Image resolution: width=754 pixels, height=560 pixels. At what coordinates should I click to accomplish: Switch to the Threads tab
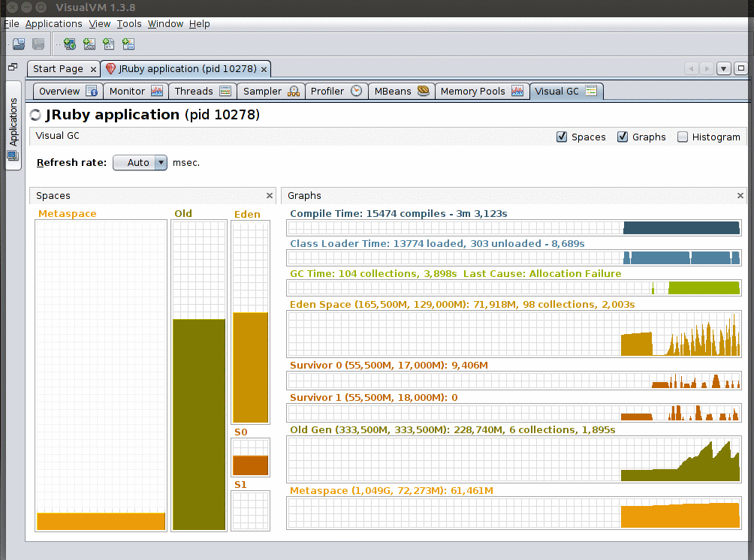[x=203, y=92]
